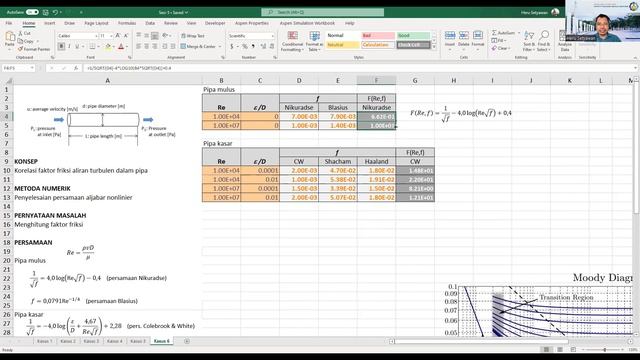The height and width of the screenshot is (360, 640).
Task: Toggle Italic formatting
Action: click(69, 47)
